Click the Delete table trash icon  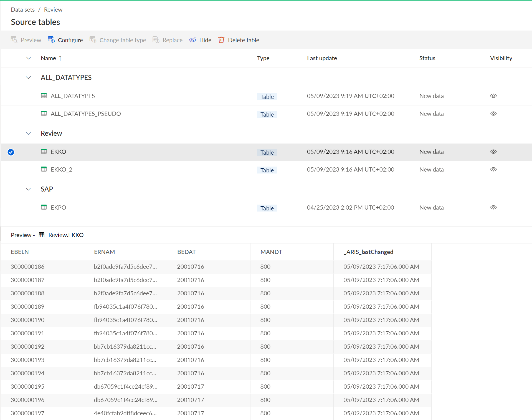tap(221, 40)
